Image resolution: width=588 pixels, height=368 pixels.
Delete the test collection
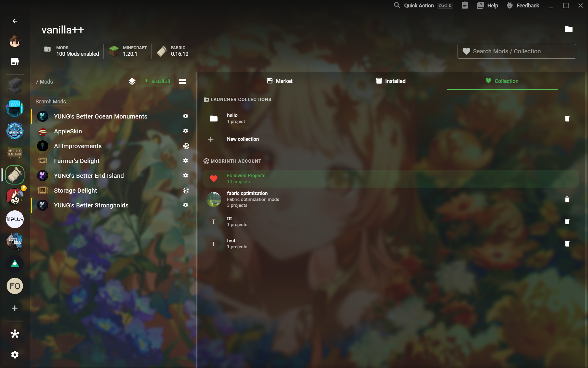click(567, 244)
